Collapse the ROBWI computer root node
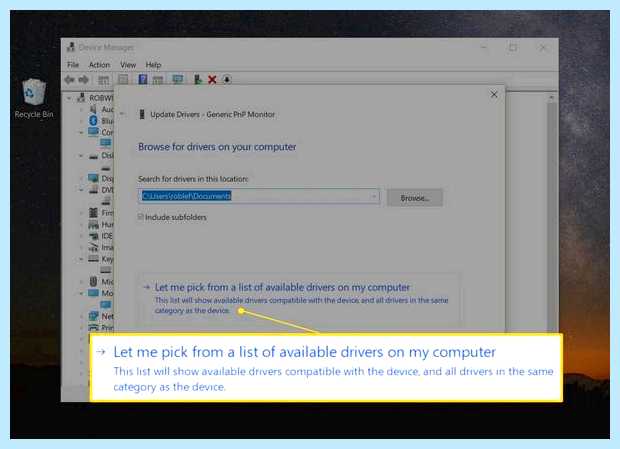This screenshot has width=620, height=449. pos(69,98)
